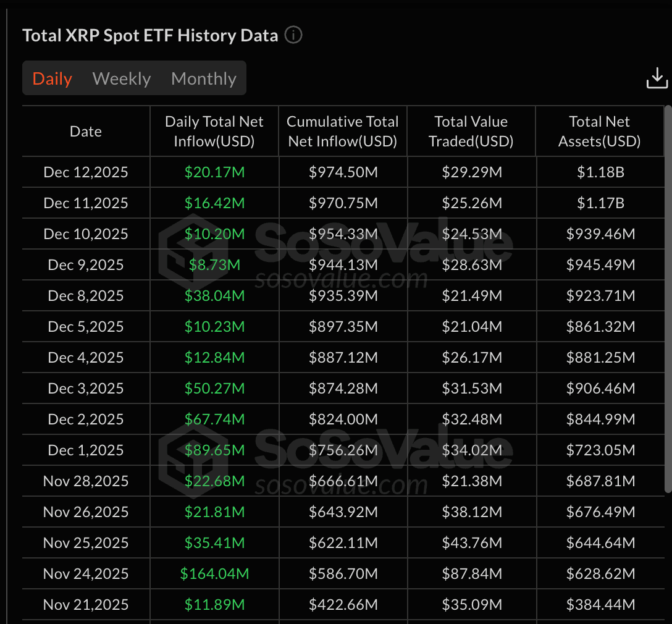Click the Total XRP Spot ETF History Data title

[x=149, y=35]
